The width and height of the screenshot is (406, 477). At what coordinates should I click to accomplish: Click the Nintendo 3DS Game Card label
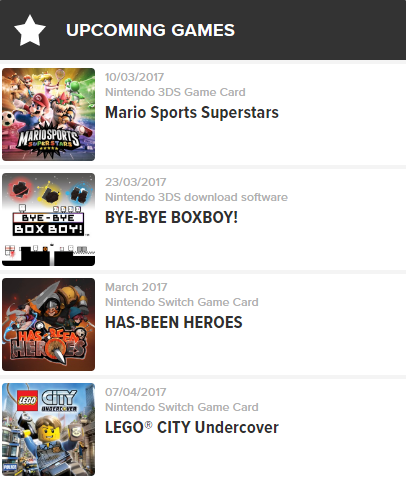click(175, 92)
